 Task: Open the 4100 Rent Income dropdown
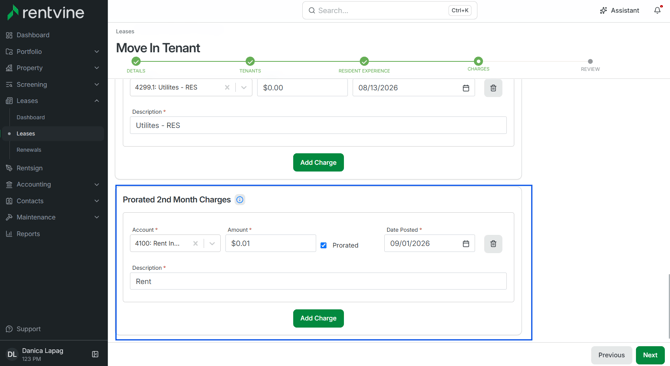tap(212, 243)
